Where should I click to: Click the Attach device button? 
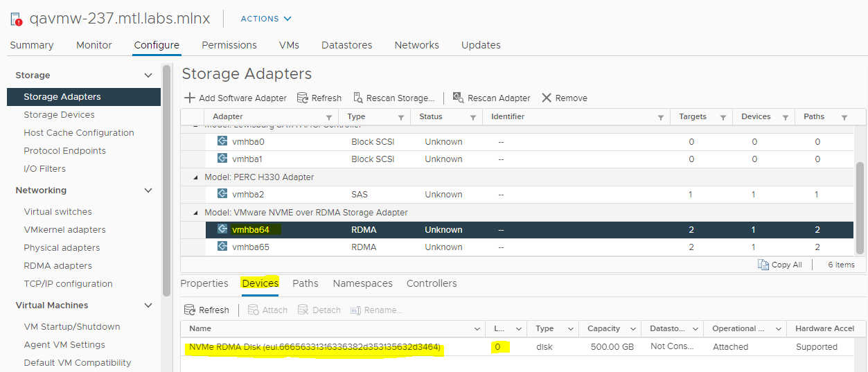(x=268, y=310)
